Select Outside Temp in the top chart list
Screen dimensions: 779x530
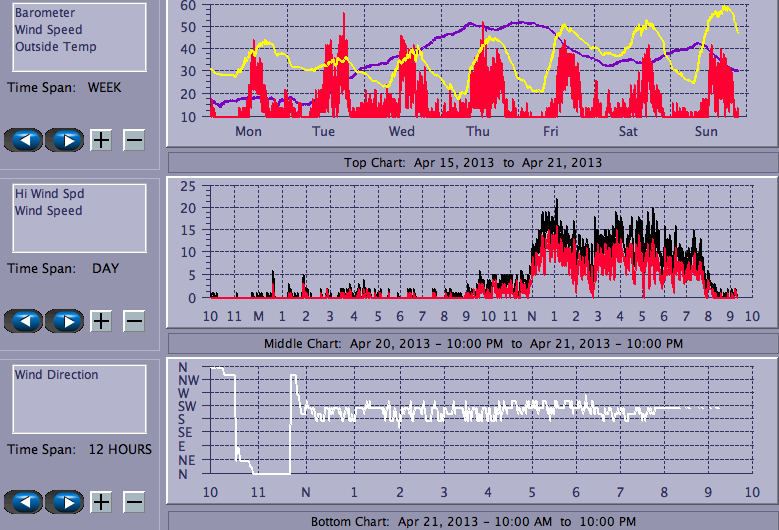point(55,47)
